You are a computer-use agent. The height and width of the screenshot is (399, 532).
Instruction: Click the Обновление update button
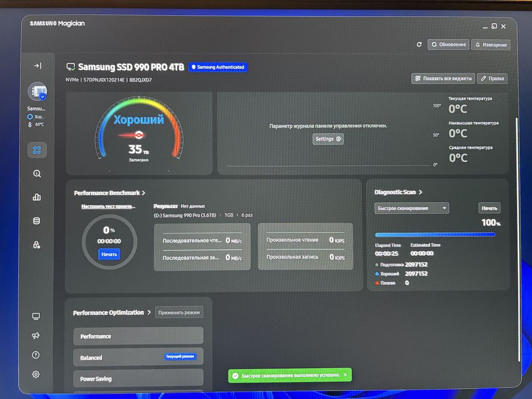(x=449, y=44)
